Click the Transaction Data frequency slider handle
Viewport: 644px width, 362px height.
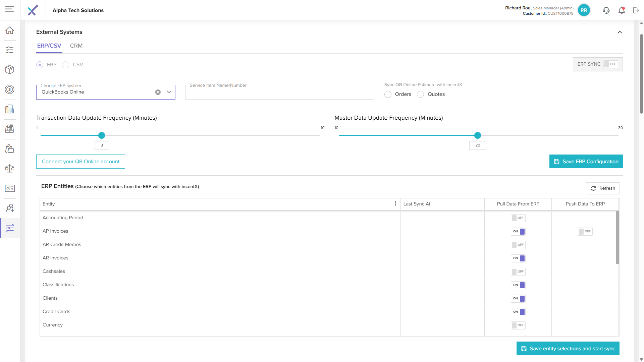(x=102, y=135)
